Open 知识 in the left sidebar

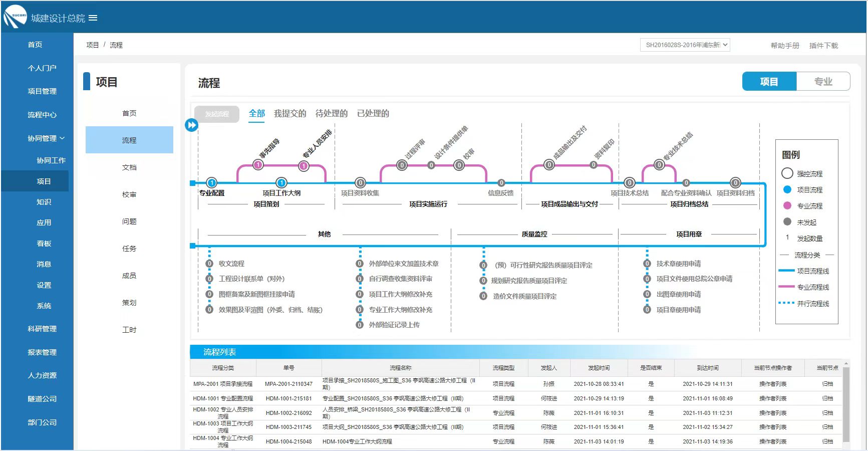coord(44,202)
